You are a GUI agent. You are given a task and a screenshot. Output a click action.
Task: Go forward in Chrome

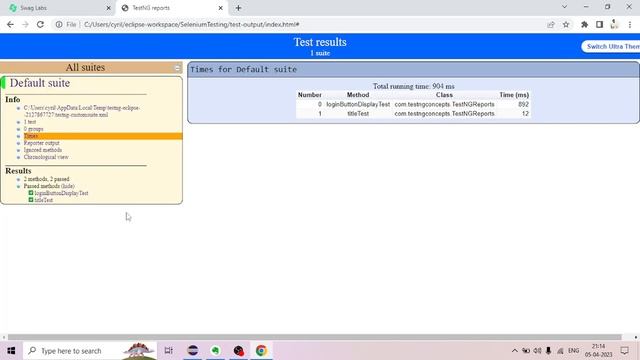[25, 24]
